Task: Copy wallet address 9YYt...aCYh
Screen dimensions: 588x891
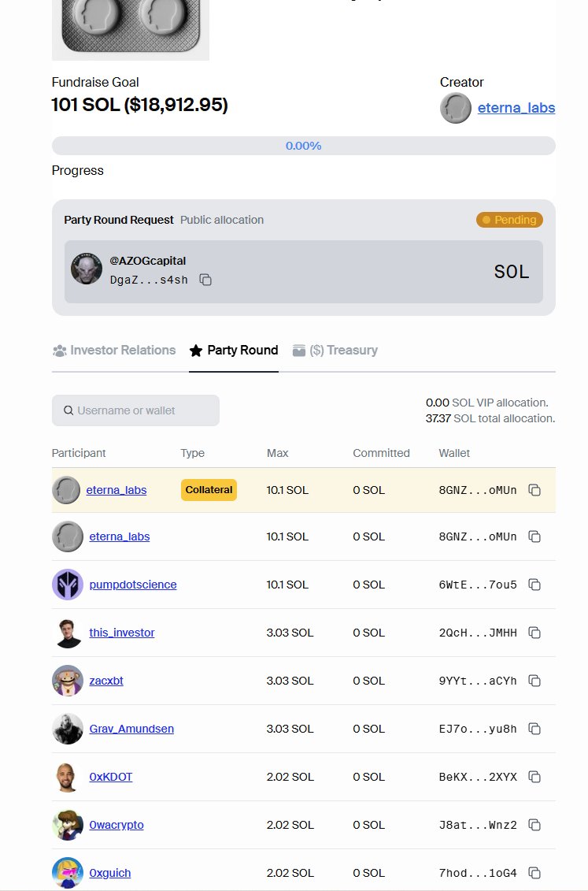Action: [x=534, y=681]
